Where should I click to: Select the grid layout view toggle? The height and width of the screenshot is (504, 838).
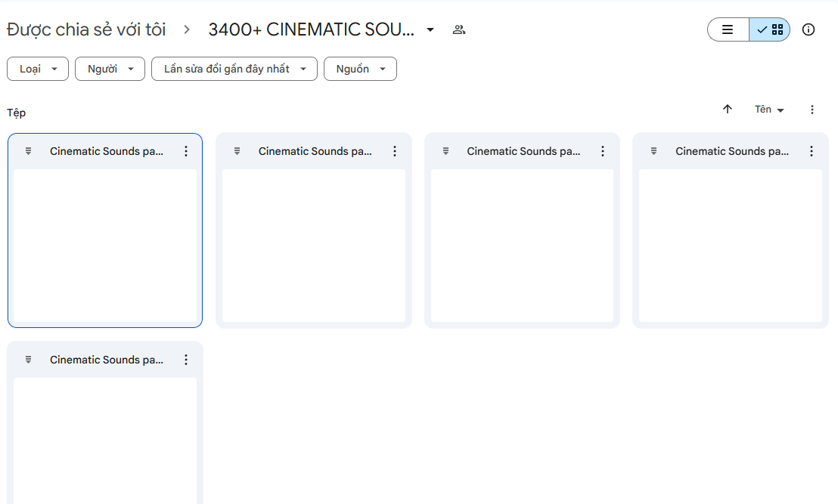point(770,30)
